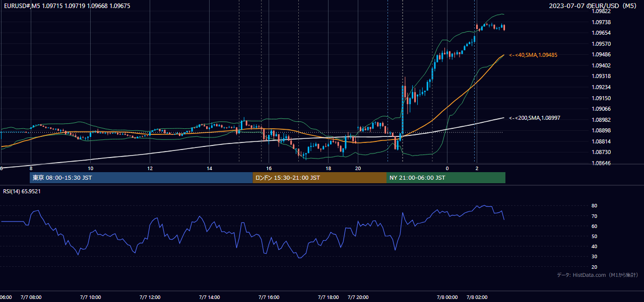The width and height of the screenshot is (644, 302).
Task: Click hour tick 14 under the price chart
Action: click(209, 168)
